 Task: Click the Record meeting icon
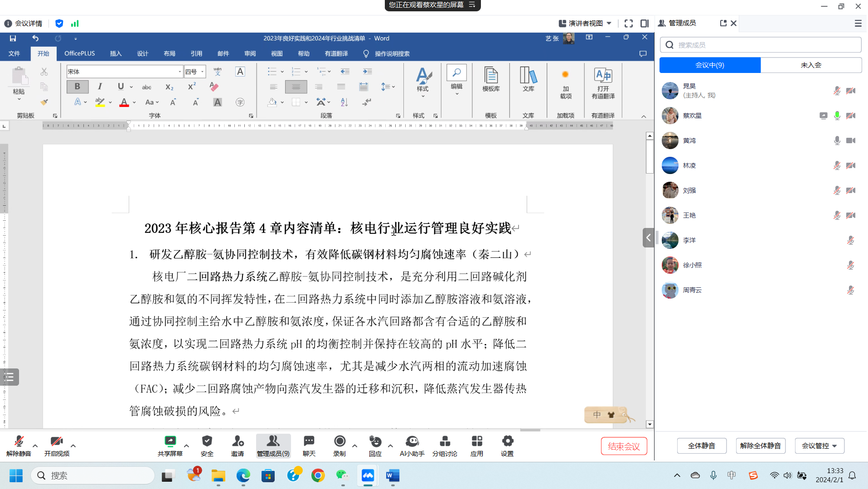pyautogui.click(x=339, y=441)
